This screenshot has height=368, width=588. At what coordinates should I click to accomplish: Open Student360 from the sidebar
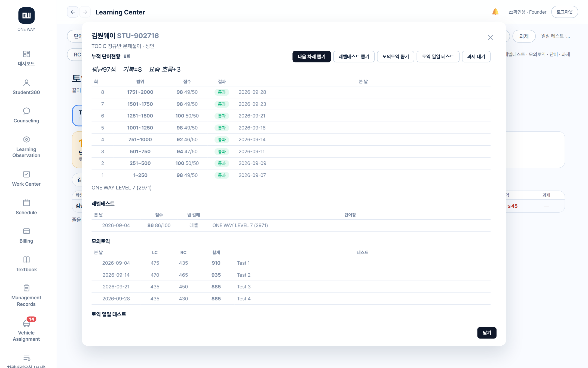click(x=26, y=87)
